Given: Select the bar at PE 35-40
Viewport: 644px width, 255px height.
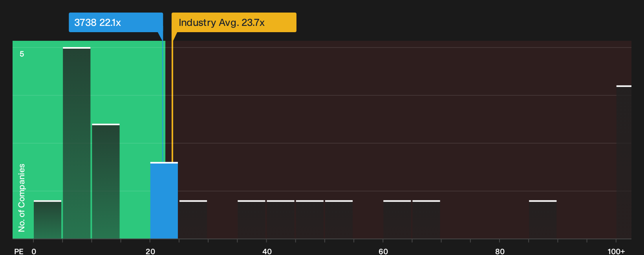Looking at the screenshot, I should 251,220.
